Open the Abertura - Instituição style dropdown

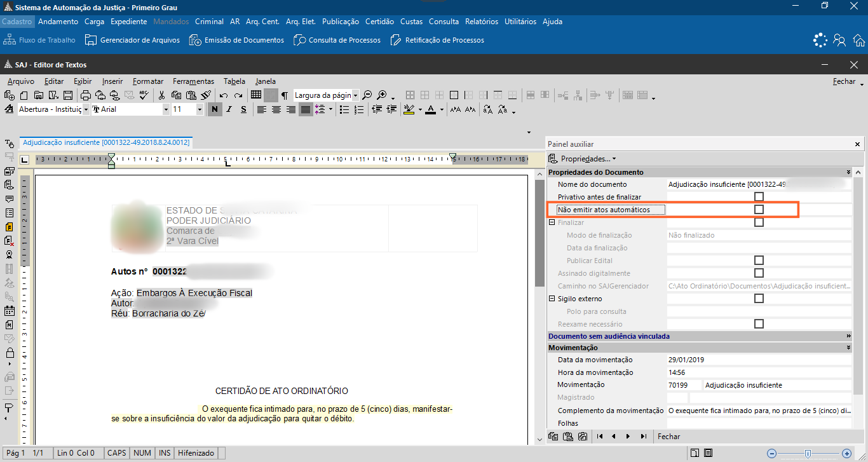(86, 109)
